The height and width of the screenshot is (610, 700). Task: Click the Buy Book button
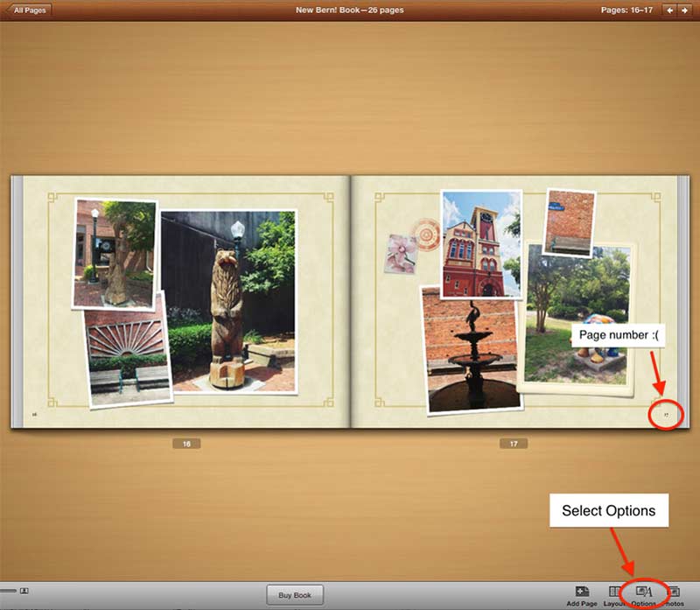295,595
